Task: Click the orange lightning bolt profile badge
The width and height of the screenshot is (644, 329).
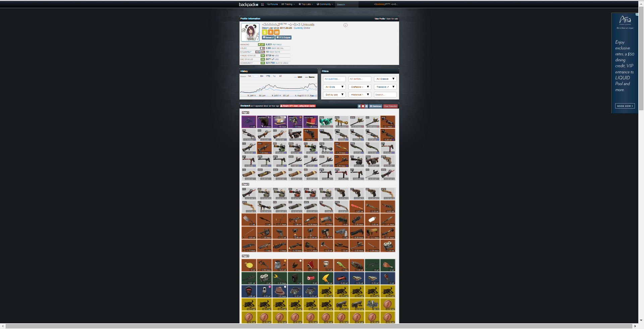Action: tap(271, 32)
